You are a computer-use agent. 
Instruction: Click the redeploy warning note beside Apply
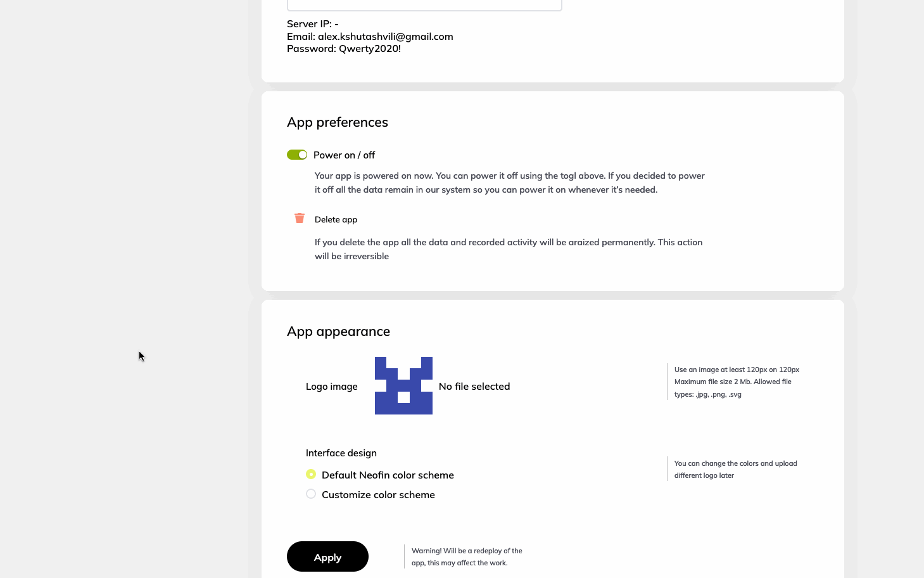(467, 556)
